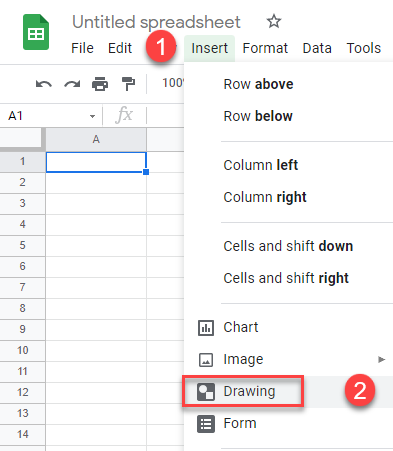Select column A header
This screenshot has width=393, height=451.
[96, 139]
